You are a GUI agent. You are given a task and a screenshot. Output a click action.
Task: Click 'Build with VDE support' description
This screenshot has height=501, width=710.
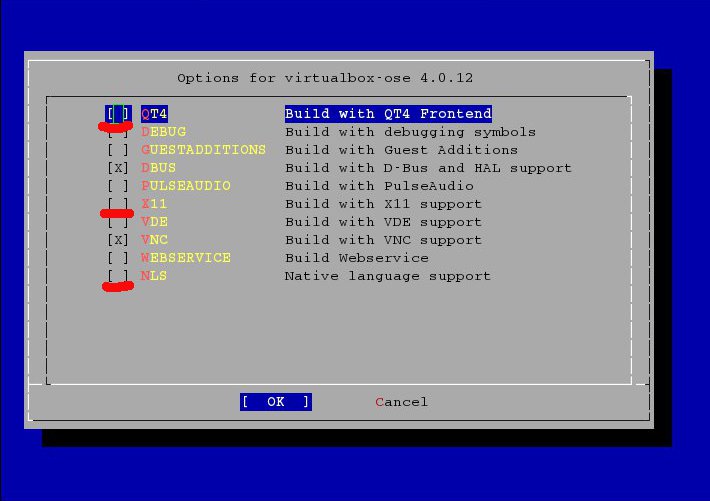pos(383,222)
